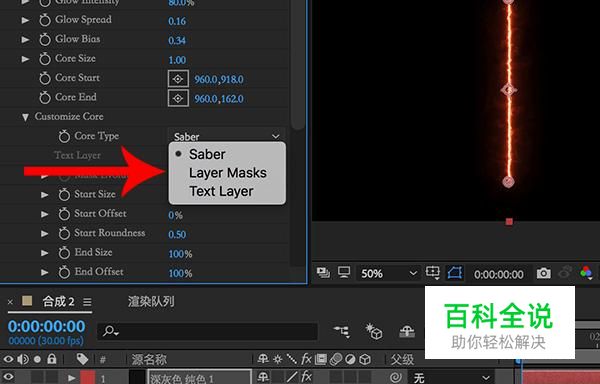Viewport: 600px width, 384px height.
Task: Choose Layer Masks in Core Type menu
Action: (227, 173)
